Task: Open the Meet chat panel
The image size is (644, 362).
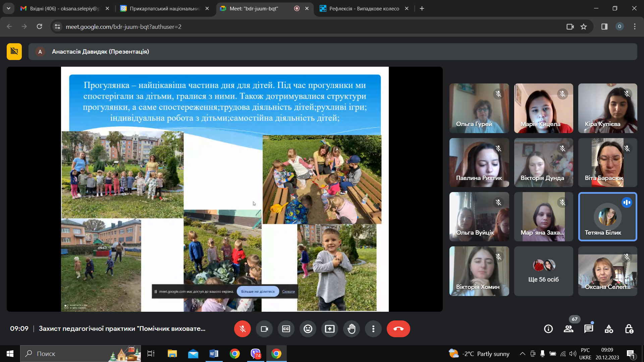Action: tap(589, 329)
